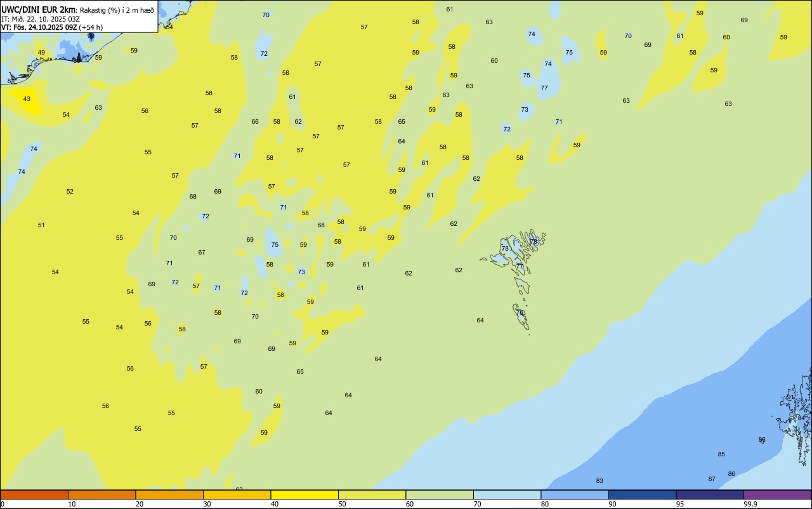Click the dark orange 0–10 legend swatch
Image resolution: width=812 pixels, height=509 pixels.
click(34, 494)
